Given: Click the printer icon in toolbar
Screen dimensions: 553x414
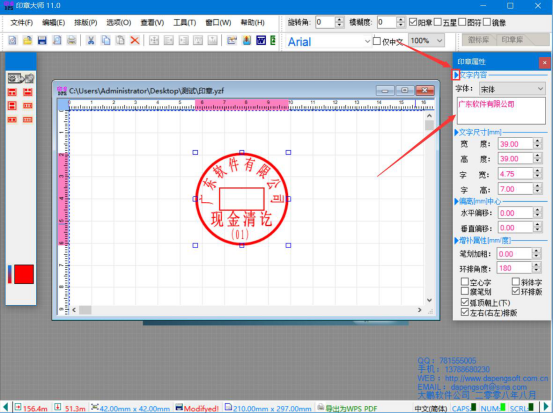Looking at the screenshot, I should pyautogui.click(x=72, y=40).
